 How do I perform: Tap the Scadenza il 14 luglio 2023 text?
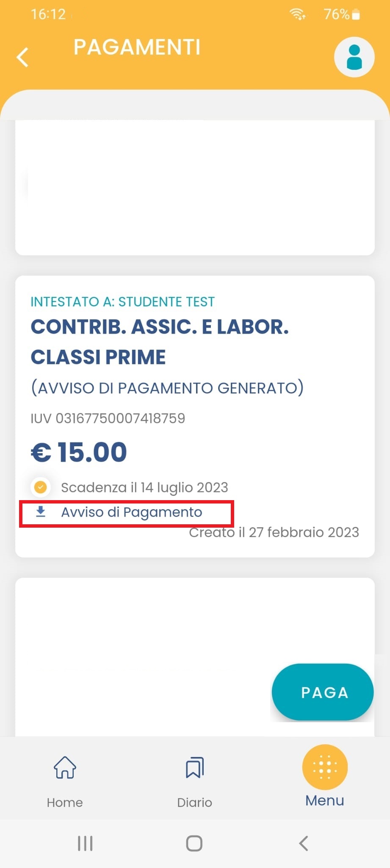click(x=144, y=487)
